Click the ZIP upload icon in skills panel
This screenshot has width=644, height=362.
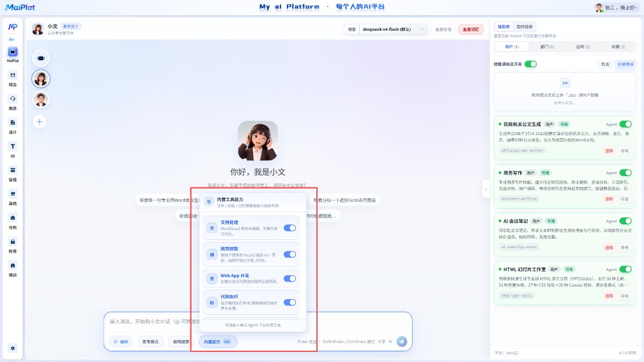(x=565, y=83)
